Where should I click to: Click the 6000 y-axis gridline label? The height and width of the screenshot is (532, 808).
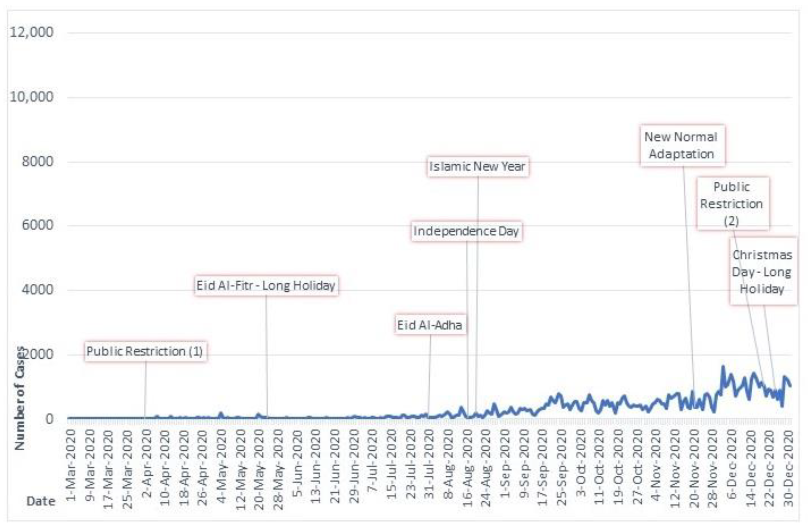click(x=37, y=225)
